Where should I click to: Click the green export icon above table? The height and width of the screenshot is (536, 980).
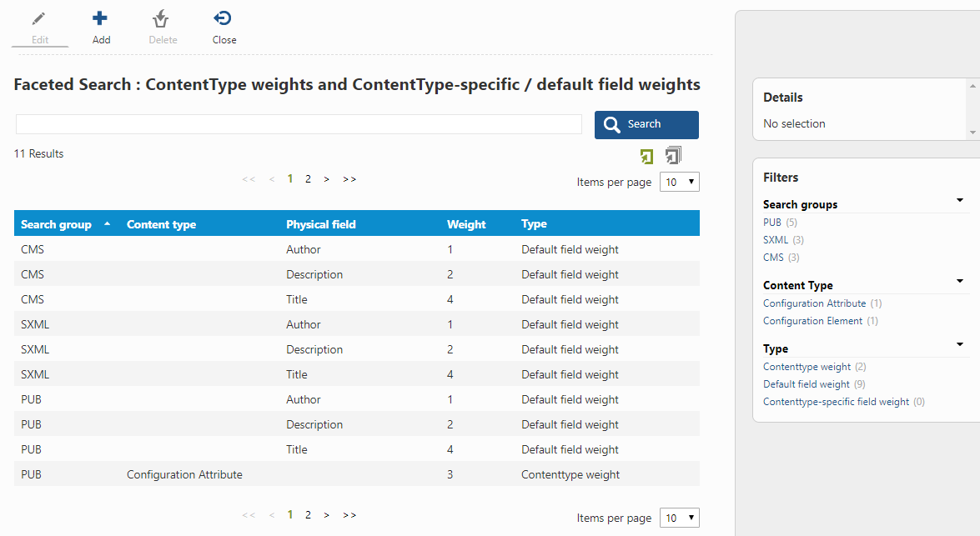point(647,156)
